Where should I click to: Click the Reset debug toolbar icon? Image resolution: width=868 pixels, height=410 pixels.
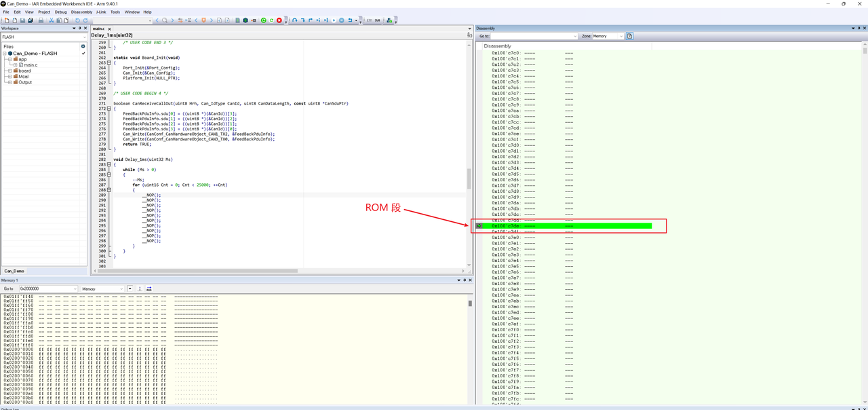(x=350, y=20)
